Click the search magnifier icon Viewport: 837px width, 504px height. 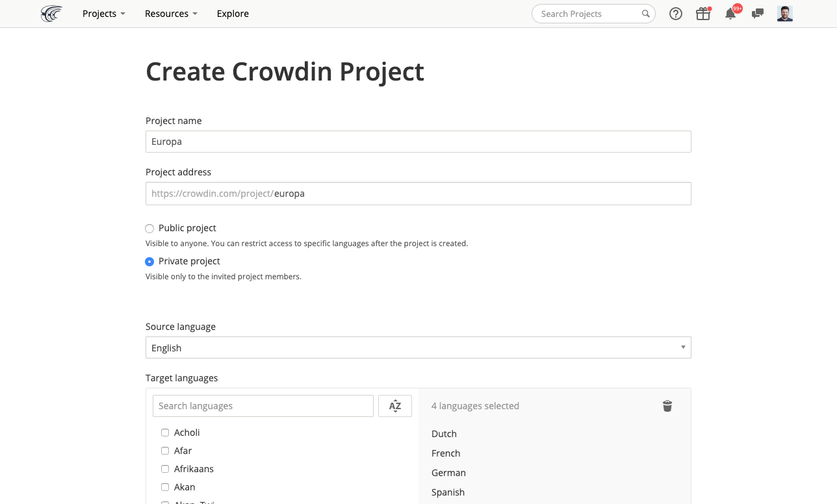coord(645,14)
